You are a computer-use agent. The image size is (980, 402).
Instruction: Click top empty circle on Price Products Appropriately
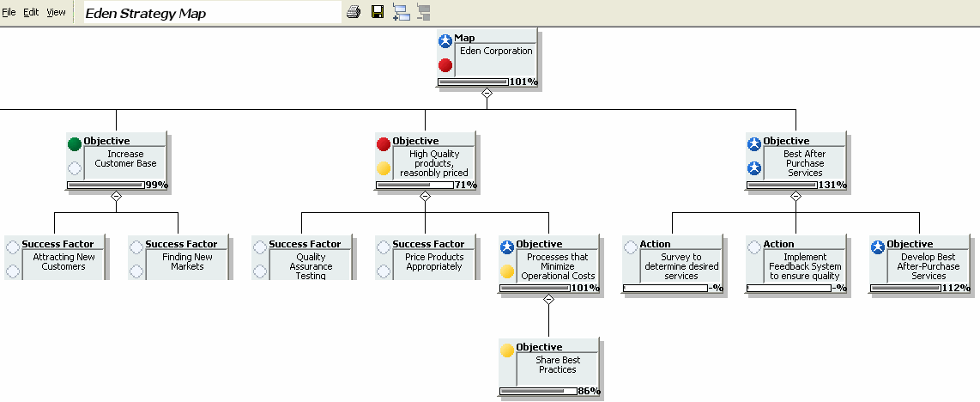tap(383, 247)
